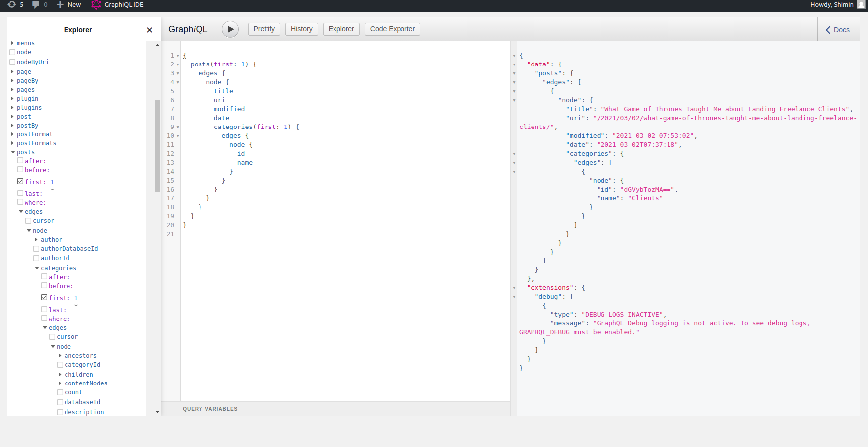Expand the pageBy field

(x=12, y=81)
